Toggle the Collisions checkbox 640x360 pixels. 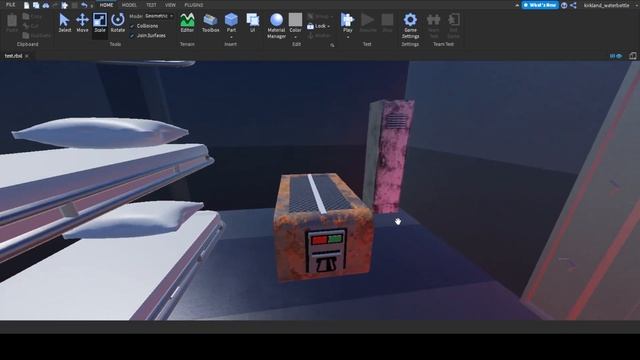[132, 26]
